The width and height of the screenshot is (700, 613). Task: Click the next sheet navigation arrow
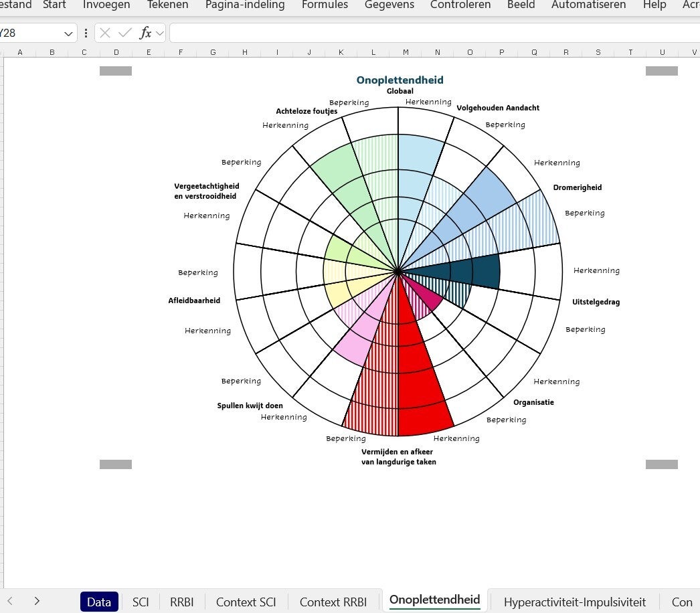[37, 601]
